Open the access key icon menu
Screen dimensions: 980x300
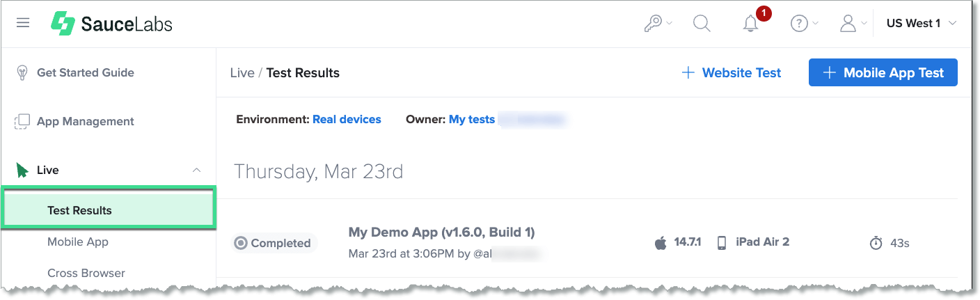[x=653, y=24]
